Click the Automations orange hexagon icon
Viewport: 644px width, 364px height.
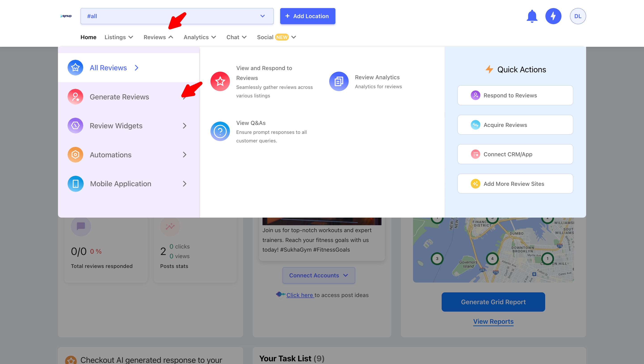(x=75, y=155)
